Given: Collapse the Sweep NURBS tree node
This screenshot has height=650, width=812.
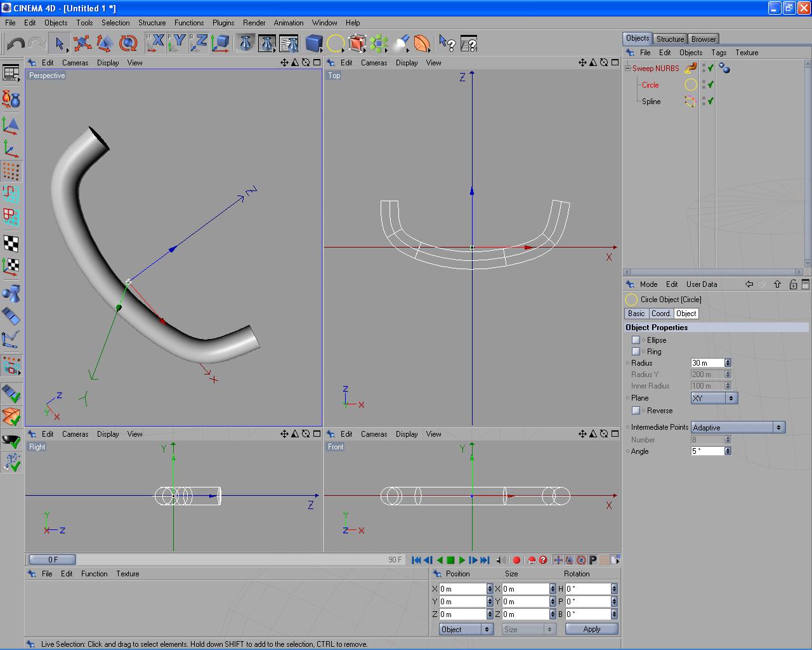Looking at the screenshot, I should tap(627, 69).
